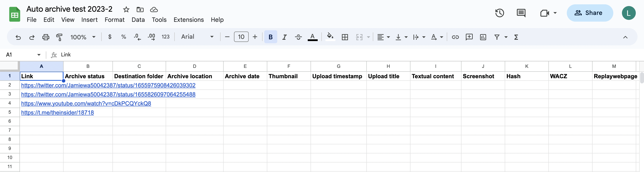
Task: Open the comments history icon
Action: pyautogui.click(x=521, y=13)
